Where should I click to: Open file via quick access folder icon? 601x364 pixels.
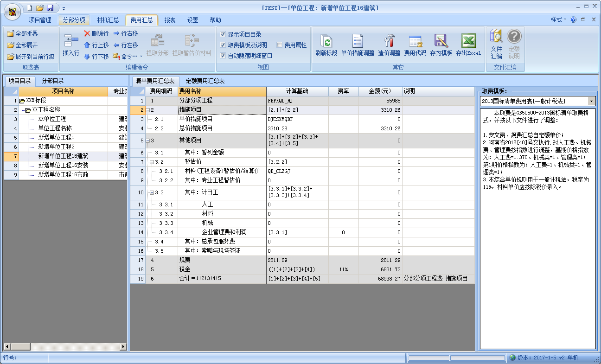coord(40,8)
